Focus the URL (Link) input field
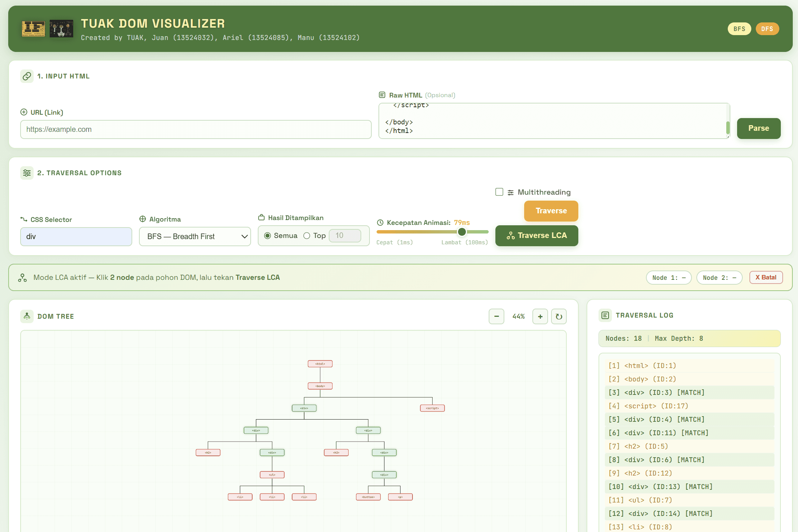The height and width of the screenshot is (532, 798). [x=196, y=129]
